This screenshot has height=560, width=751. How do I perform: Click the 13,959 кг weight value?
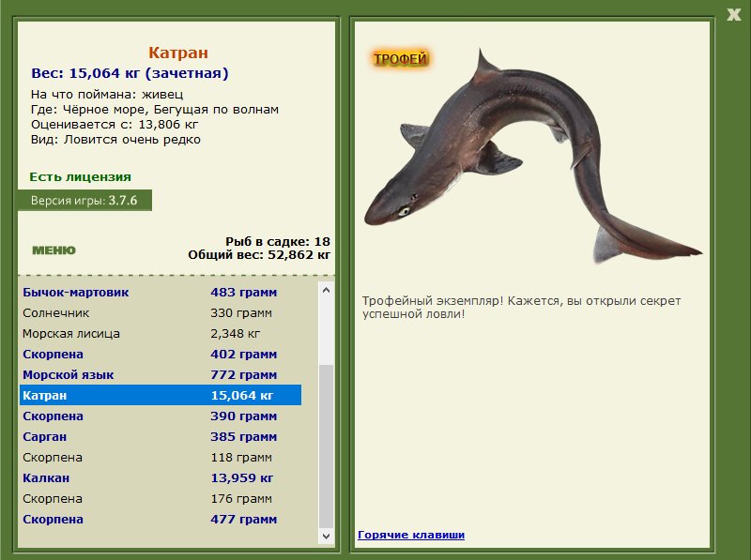242,477
